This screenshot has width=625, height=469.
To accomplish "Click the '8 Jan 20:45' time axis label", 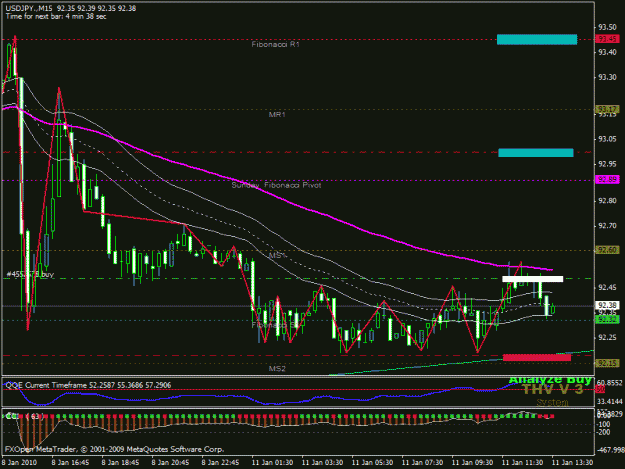I will click(x=170, y=462).
